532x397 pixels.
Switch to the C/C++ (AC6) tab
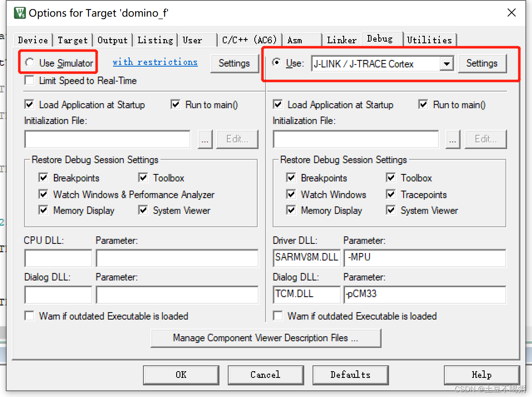[x=249, y=40]
